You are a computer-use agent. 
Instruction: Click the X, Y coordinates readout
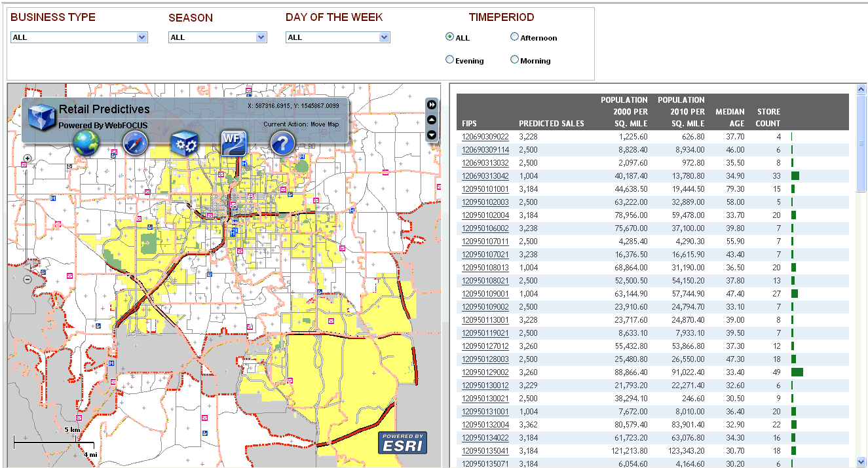click(293, 105)
